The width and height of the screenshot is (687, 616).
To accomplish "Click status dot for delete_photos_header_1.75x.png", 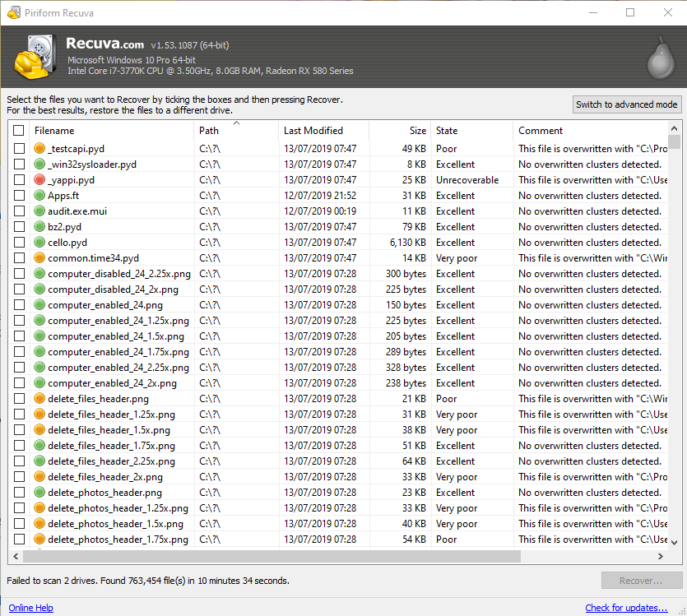I will tap(39, 540).
